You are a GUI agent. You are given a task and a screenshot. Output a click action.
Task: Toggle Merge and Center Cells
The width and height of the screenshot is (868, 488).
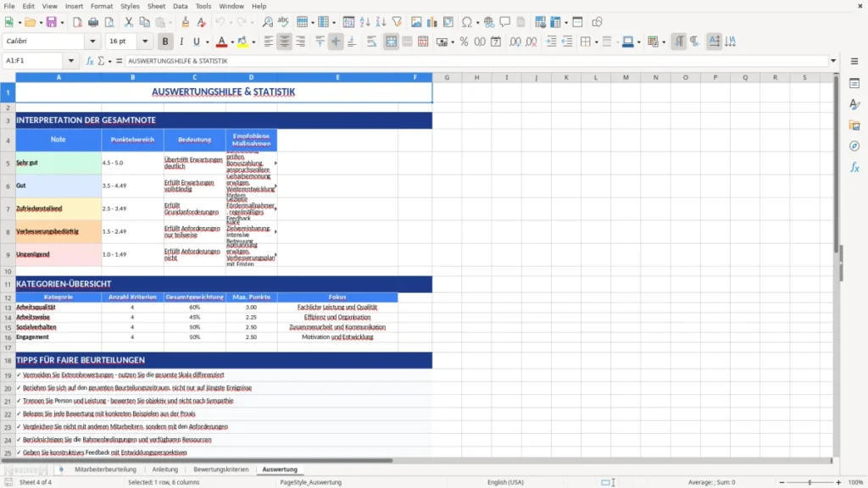(x=391, y=42)
